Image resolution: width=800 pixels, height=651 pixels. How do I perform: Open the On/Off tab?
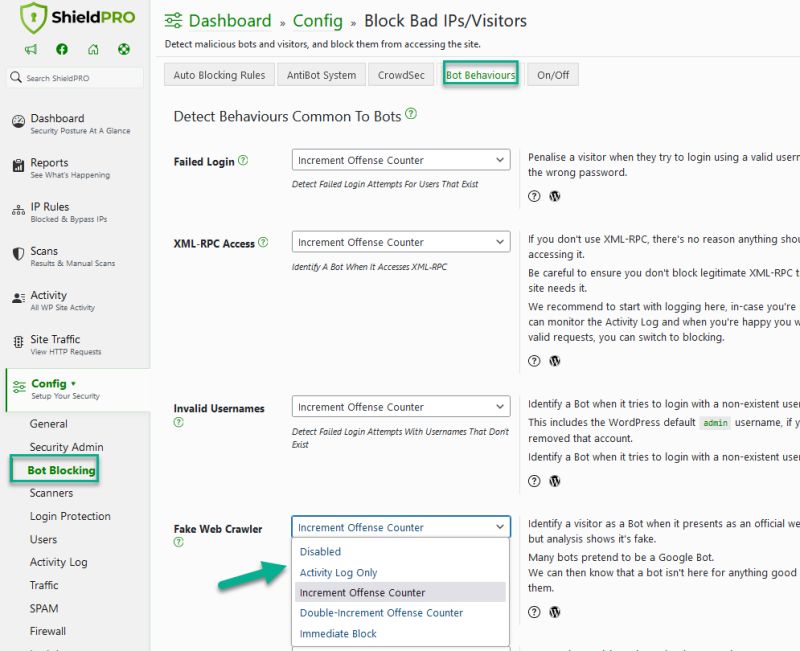coord(553,75)
